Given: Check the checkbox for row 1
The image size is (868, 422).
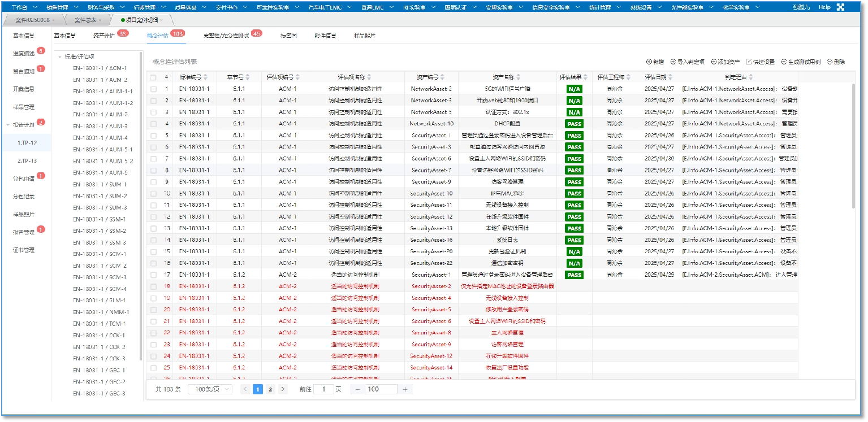Looking at the screenshot, I should pos(153,89).
